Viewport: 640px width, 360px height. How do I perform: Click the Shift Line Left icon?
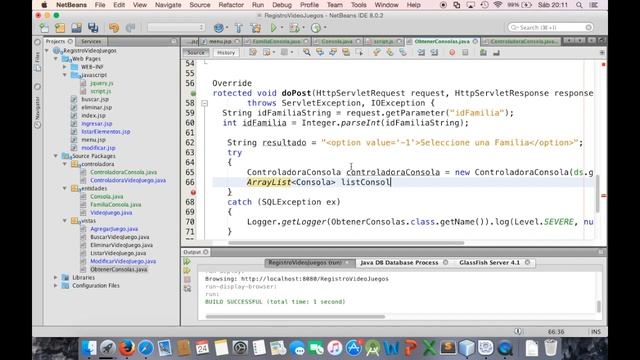[x=421, y=52]
